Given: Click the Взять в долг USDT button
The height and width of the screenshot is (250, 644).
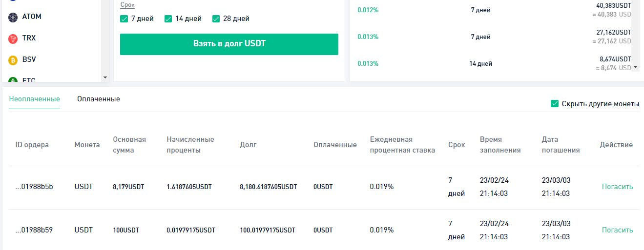Looking at the screenshot, I should (x=229, y=44).
